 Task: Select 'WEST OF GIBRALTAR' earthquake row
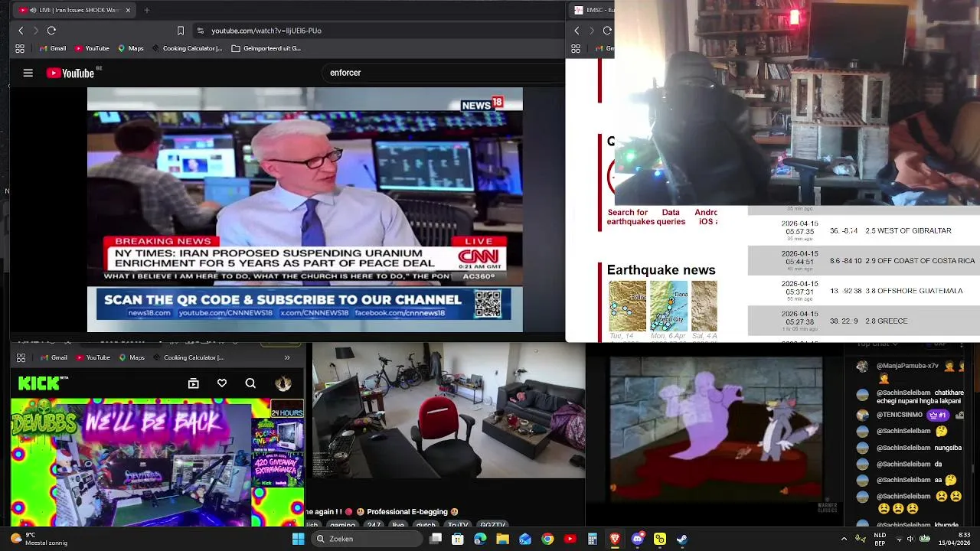(864, 230)
